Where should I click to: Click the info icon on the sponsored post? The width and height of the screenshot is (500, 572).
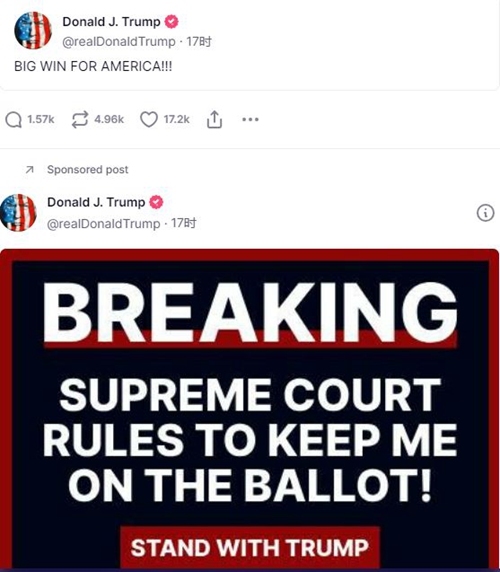click(x=485, y=213)
